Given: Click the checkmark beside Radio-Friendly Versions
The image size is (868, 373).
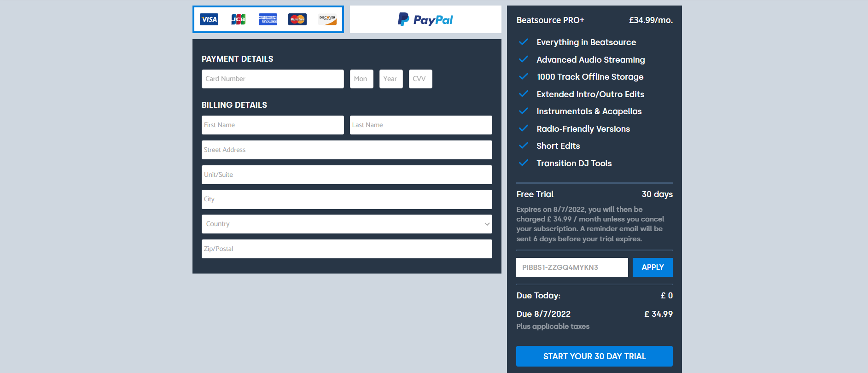Looking at the screenshot, I should coord(524,128).
